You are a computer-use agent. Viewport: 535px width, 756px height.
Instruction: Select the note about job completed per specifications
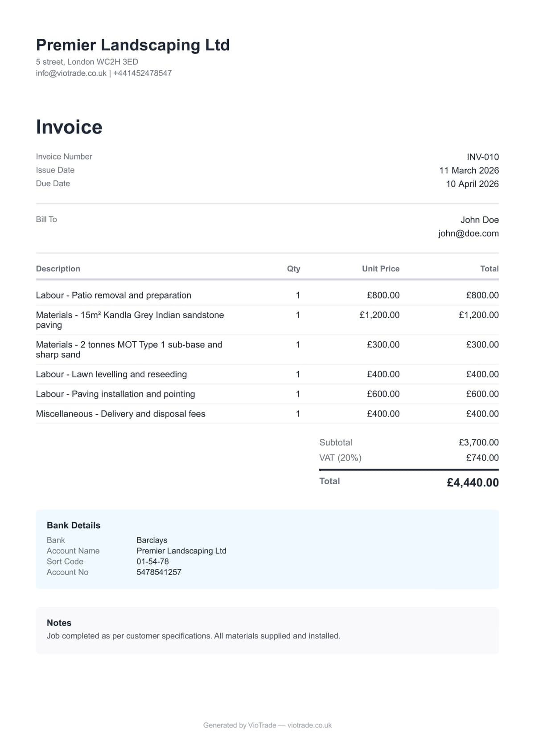[x=193, y=636]
